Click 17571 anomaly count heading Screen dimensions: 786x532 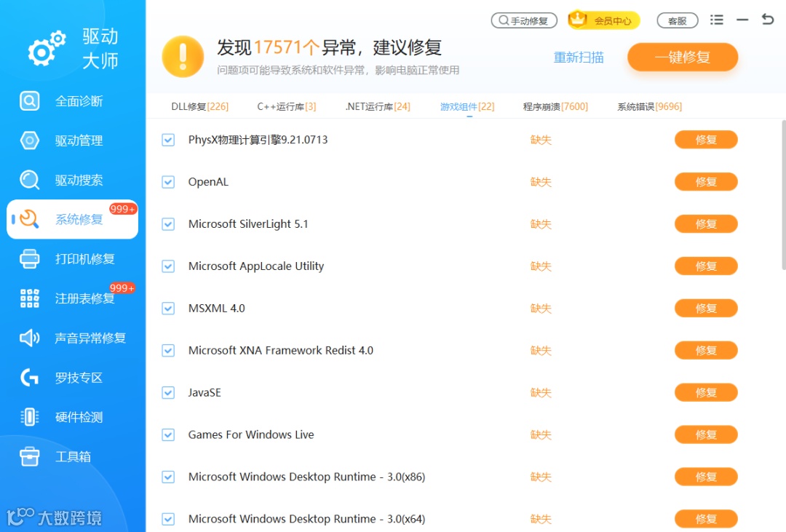(x=286, y=47)
